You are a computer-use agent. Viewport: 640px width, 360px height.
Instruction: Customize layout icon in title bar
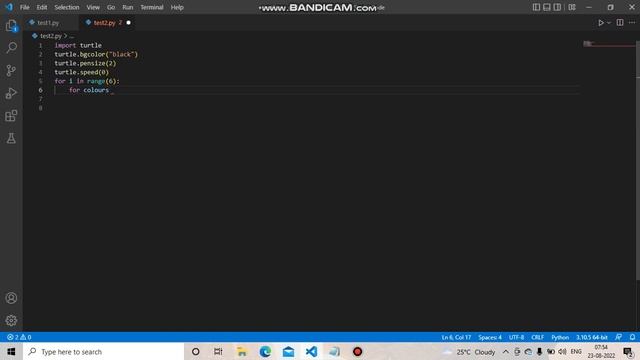tap(572, 7)
